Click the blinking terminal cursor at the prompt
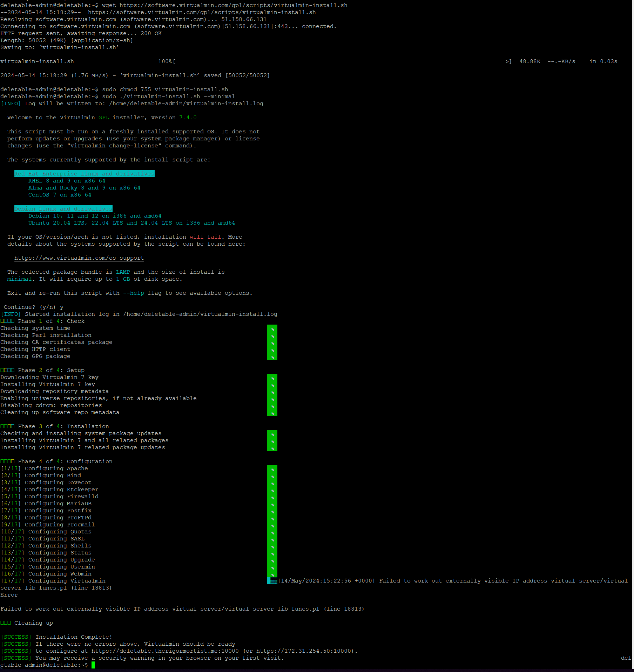 [94, 665]
